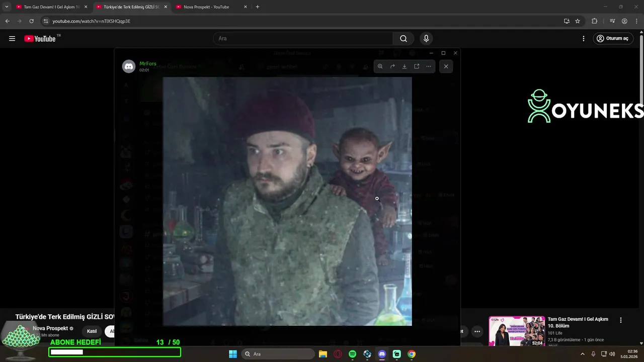Open Streamlabs icon on taskbar
Viewport: 644px width, 362px height.
click(396, 354)
